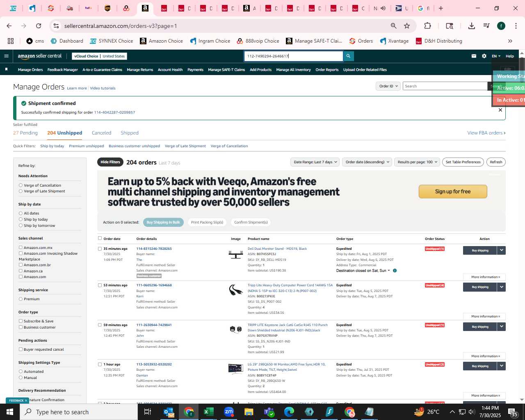525x420 pixels.
Task: Select Verge of Cancellation radio filter
Action: [x=21, y=185]
